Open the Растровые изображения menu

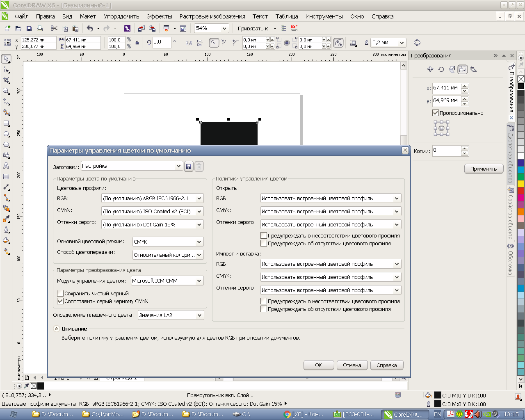[212, 16]
